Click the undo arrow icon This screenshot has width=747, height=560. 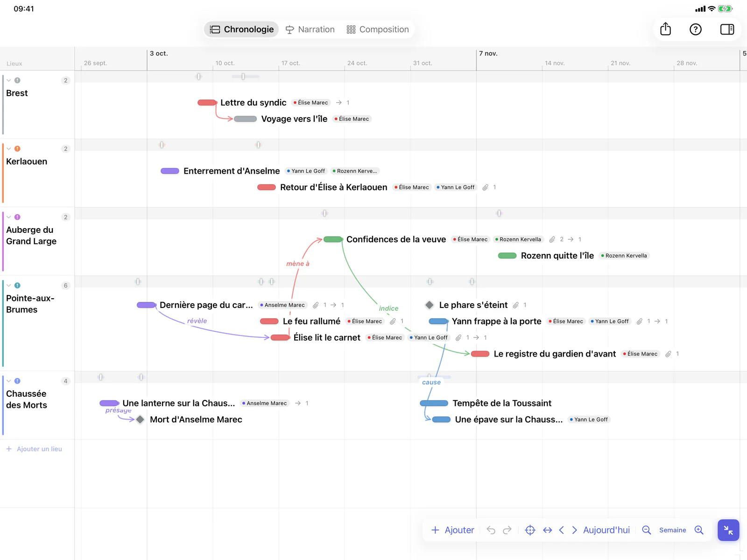click(x=491, y=530)
